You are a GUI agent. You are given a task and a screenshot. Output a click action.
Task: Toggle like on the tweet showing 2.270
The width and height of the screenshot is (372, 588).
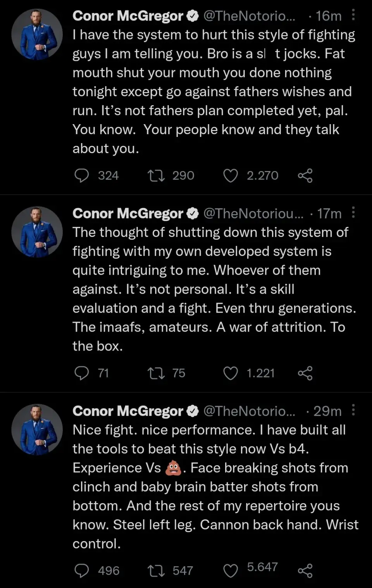click(231, 175)
